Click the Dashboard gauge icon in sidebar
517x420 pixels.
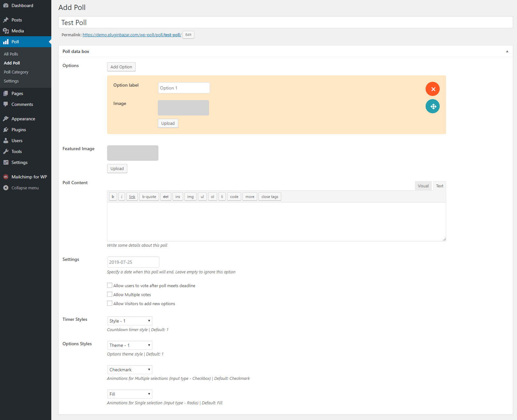click(6, 5)
